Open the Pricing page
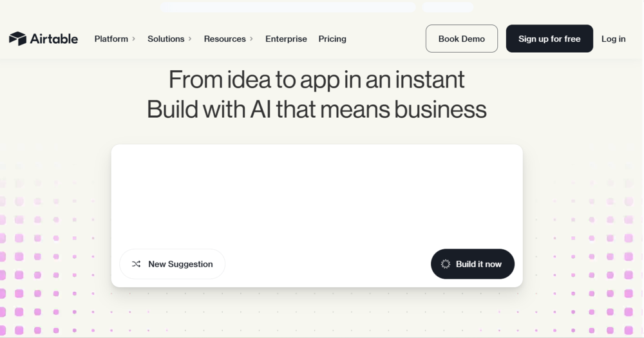The width and height of the screenshot is (644, 338). point(332,39)
